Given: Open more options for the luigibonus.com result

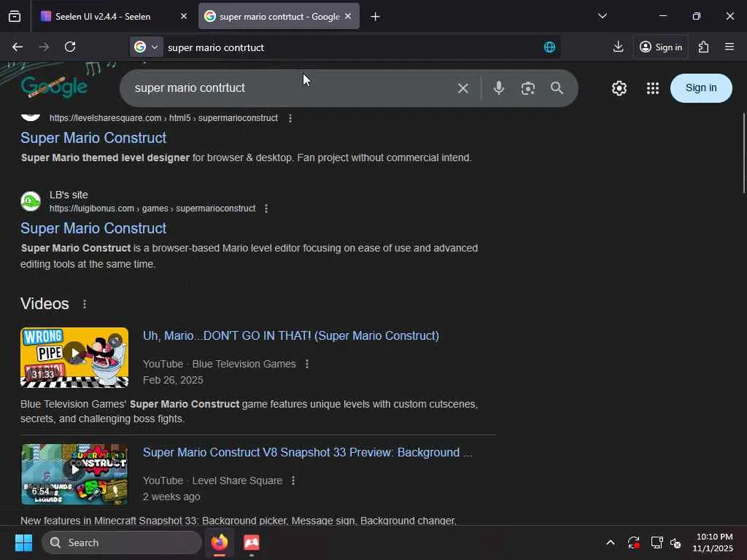Looking at the screenshot, I should coord(266,209).
